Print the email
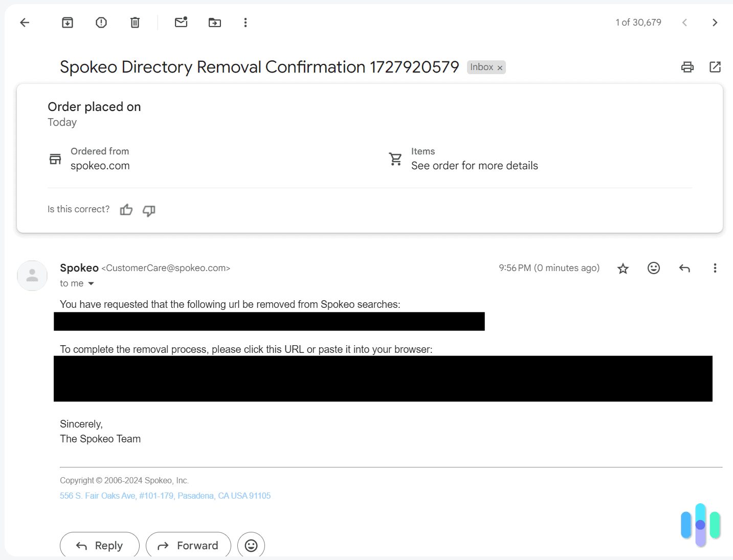Viewport: 733px width, 560px height. (687, 67)
